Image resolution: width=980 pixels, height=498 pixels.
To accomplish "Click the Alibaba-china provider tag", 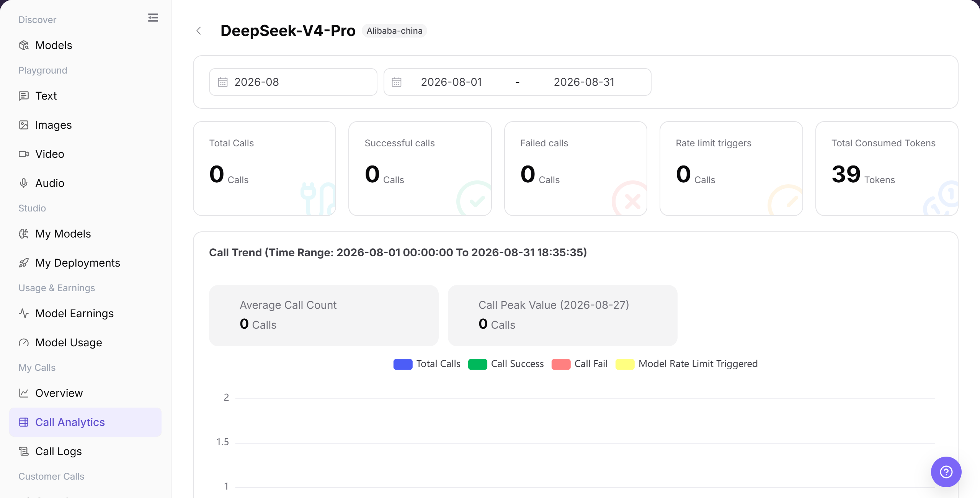I will pyautogui.click(x=394, y=31).
